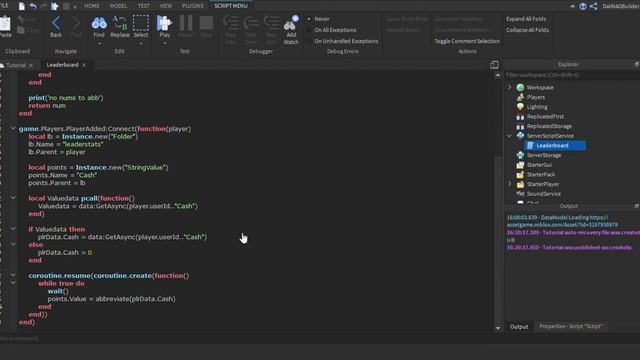
Task: Open the Find dropdown arrow
Action: click(99, 43)
